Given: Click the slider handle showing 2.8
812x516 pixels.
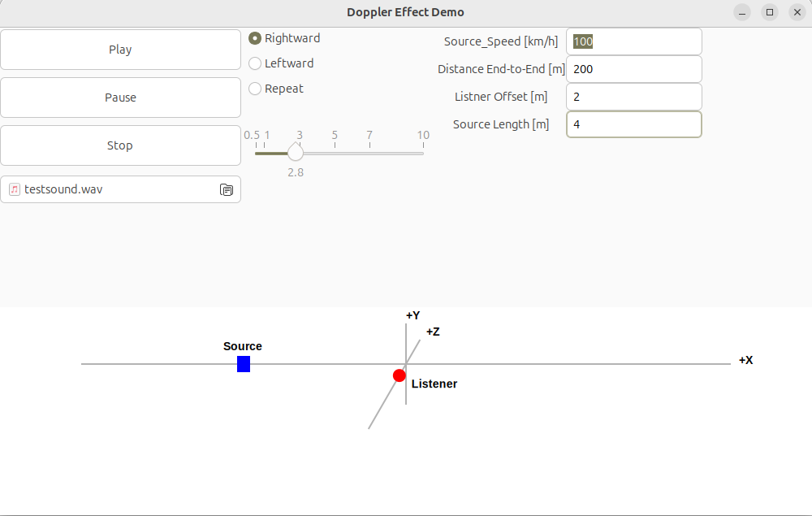Looking at the screenshot, I should (295, 152).
